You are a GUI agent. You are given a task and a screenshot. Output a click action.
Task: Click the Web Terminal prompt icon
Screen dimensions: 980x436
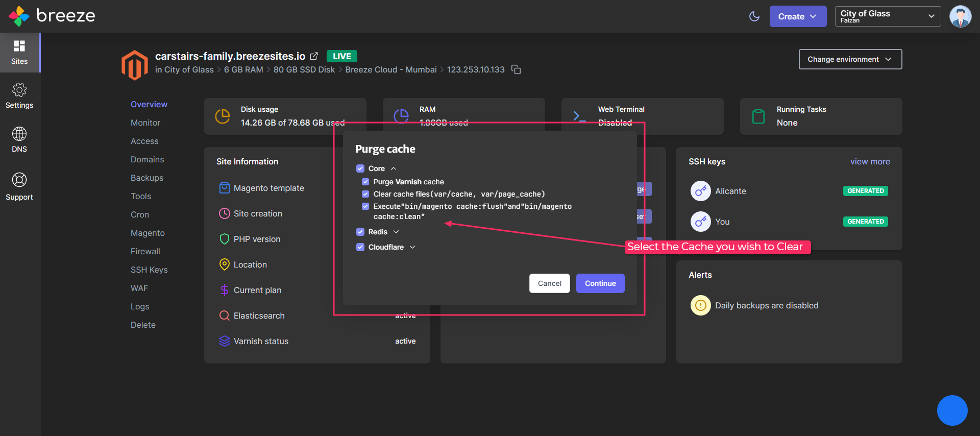pyautogui.click(x=579, y=116)
